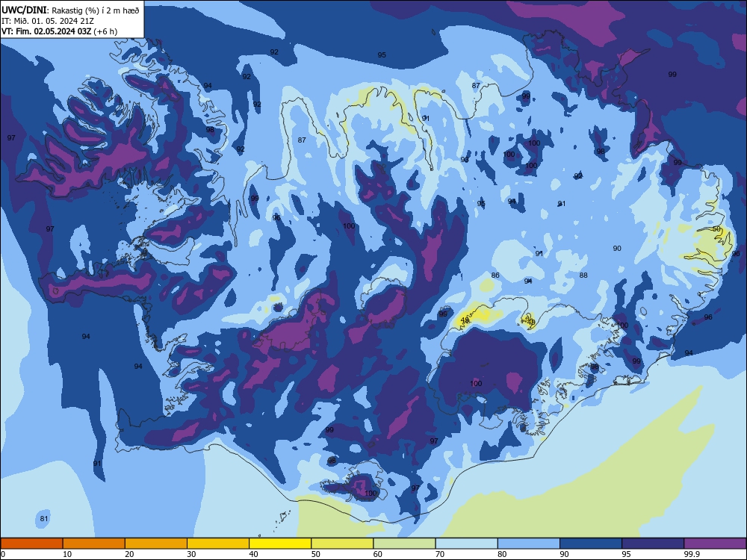Click the "IT: Mið. 01. 05. 2024 21Z" line

pyautogui.click(x=48, y=21)
